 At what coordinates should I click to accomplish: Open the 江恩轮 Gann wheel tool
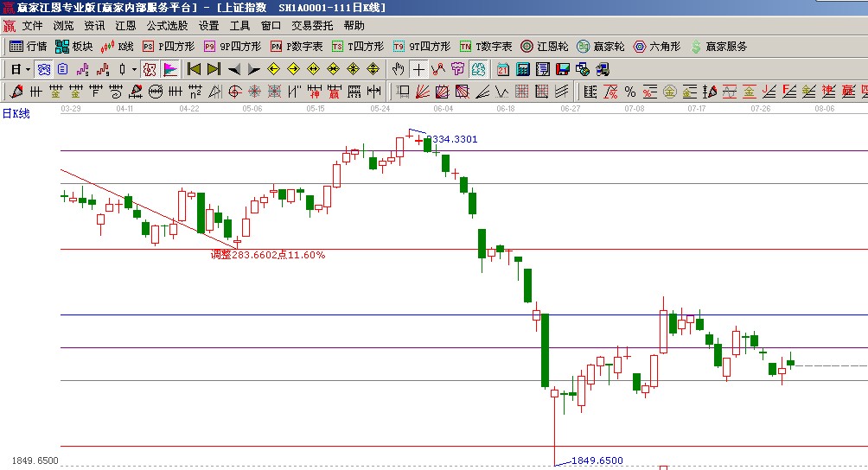click(545, 47)
